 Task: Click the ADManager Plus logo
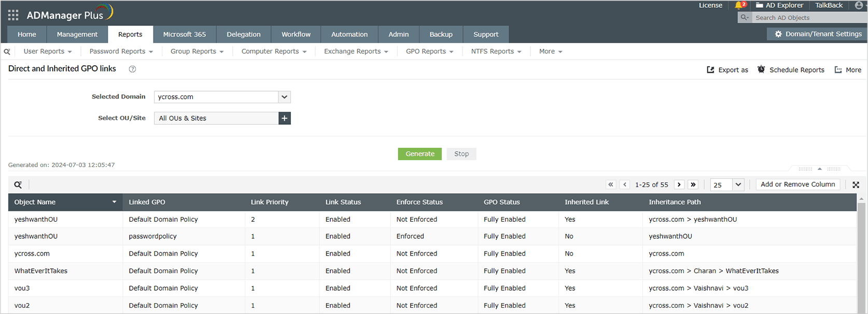[70, 13]
